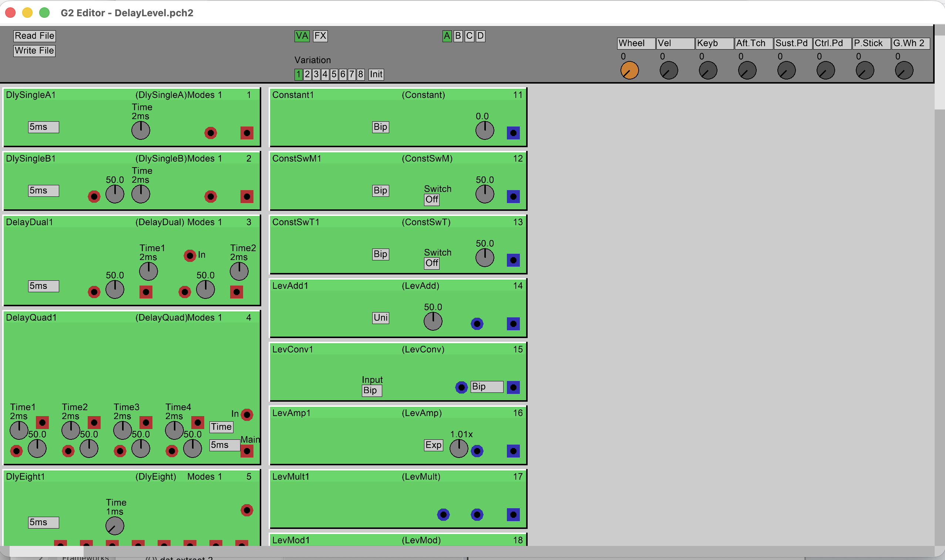Click the blue circular input connector on LevAdd1

477,324
